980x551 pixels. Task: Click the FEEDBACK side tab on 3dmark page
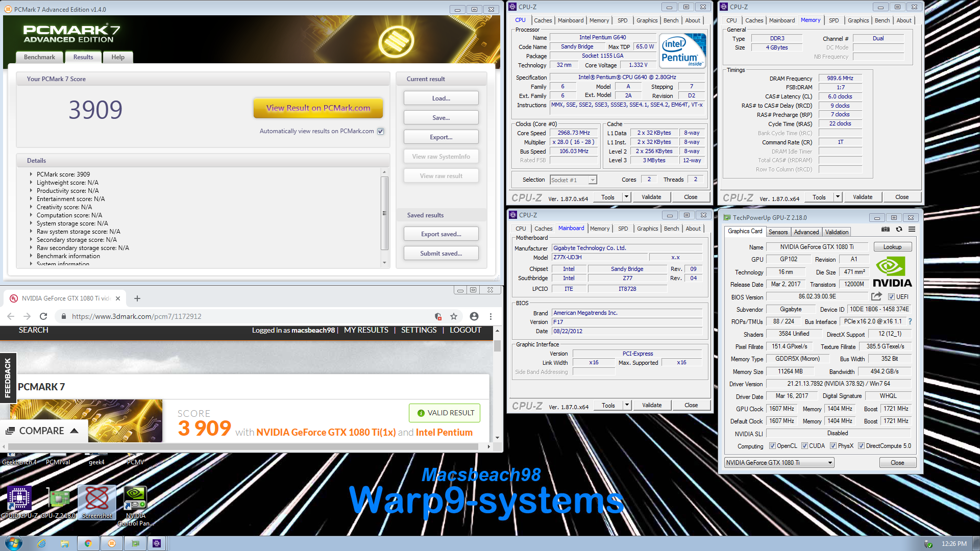click(x=8, y=378)
